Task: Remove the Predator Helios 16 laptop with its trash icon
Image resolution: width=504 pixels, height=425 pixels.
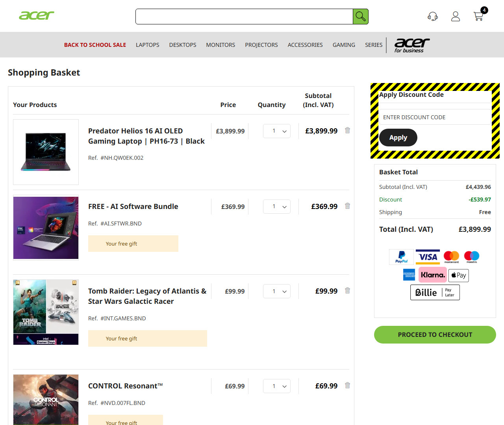Action: (x=347, y=130)
